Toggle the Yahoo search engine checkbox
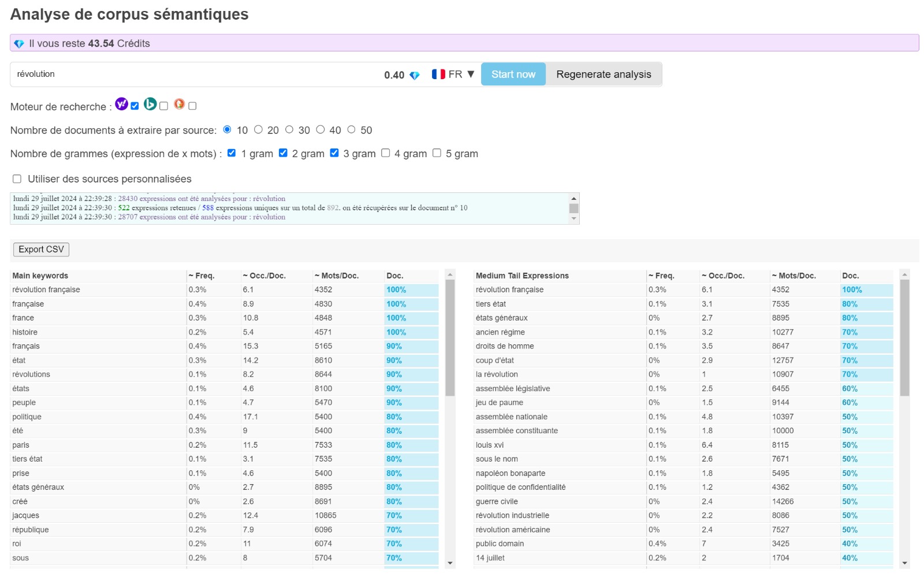Viewport: 924px width, 580px height. click(x=135, y=106)
